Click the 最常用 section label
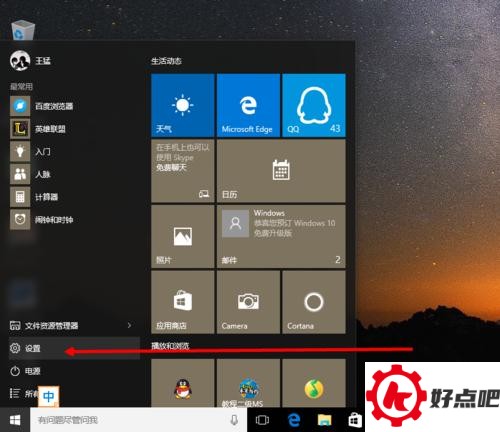The width and height of the screenshot is (500, 432). click(21, 87)
